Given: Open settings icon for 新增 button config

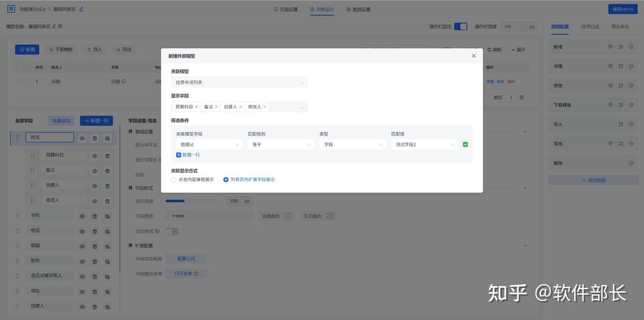Looking at the screenshot, I should [610, 47].
